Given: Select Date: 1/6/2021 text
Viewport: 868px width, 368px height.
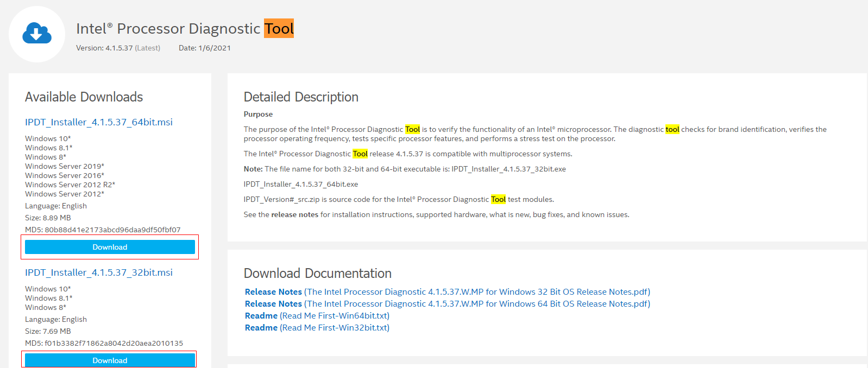Looking at the screenshot, I should coord(205,48).
